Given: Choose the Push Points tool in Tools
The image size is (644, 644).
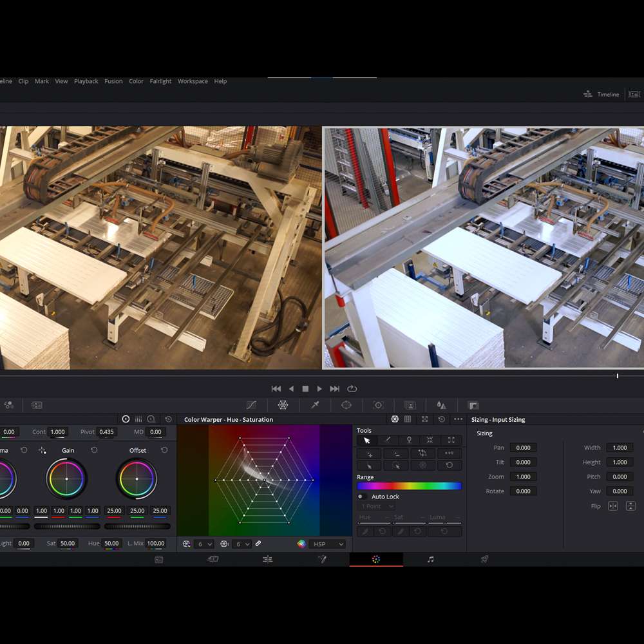Looking at the screenshot, I should pos(451,440).
